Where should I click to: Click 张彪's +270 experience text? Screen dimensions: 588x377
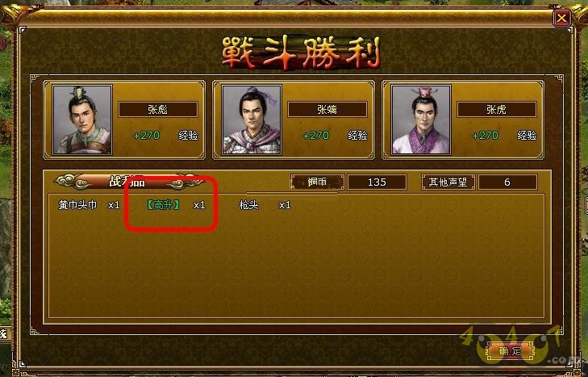point(147,135)
